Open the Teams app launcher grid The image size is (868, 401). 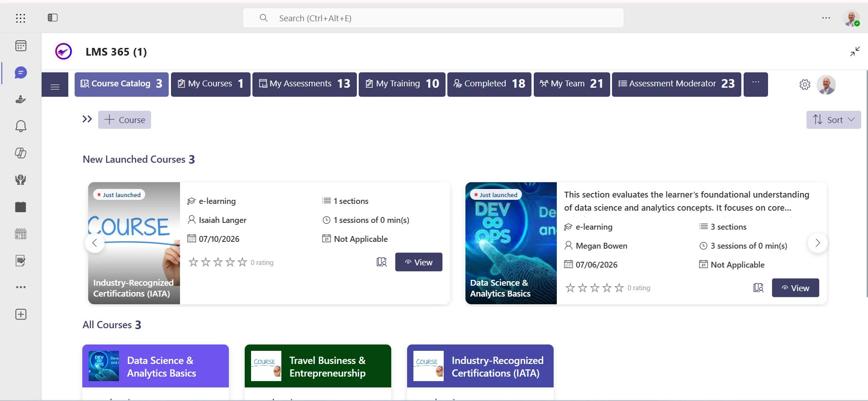20,18
